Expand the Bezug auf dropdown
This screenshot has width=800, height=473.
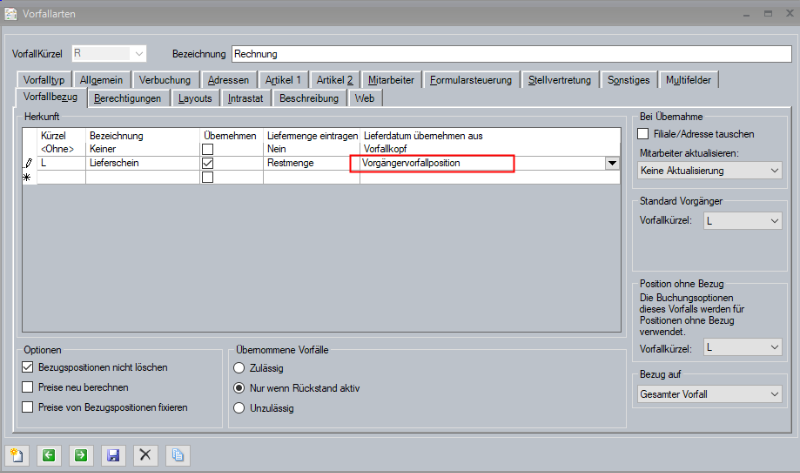pyautogui.click(x=709, y=395)
